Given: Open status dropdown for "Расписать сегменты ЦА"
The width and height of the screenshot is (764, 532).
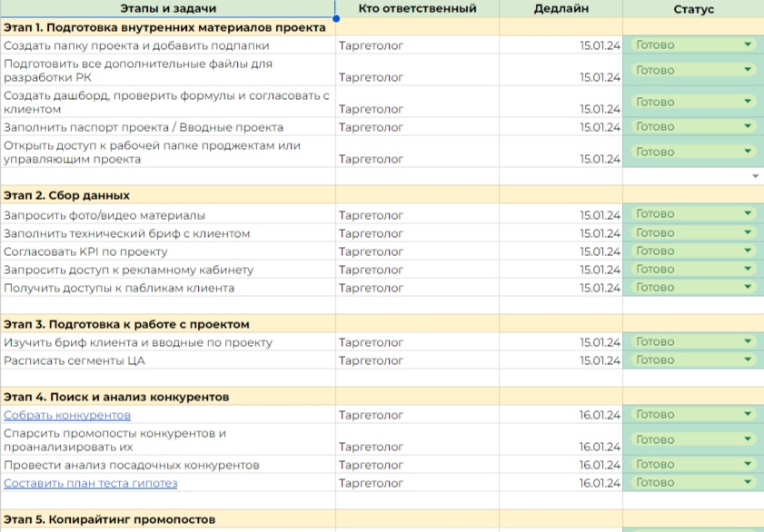Looking at the screenshot, I should tap(748, 360).
